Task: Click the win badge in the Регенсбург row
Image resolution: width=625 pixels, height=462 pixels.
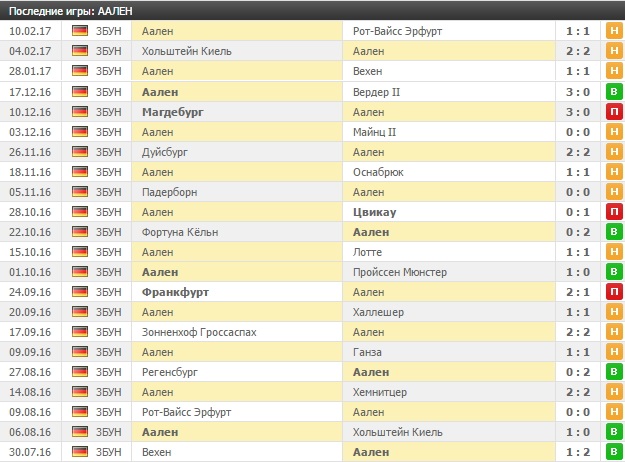Action: tap(614, 372)
